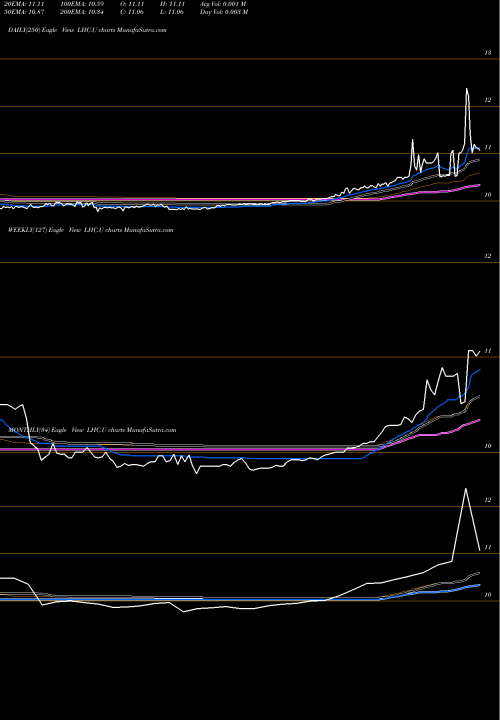The height and width of the screenshot is (720, 500).
Task: Click the 20EMA: 11.11 value
Action: [x=23, y=4]
